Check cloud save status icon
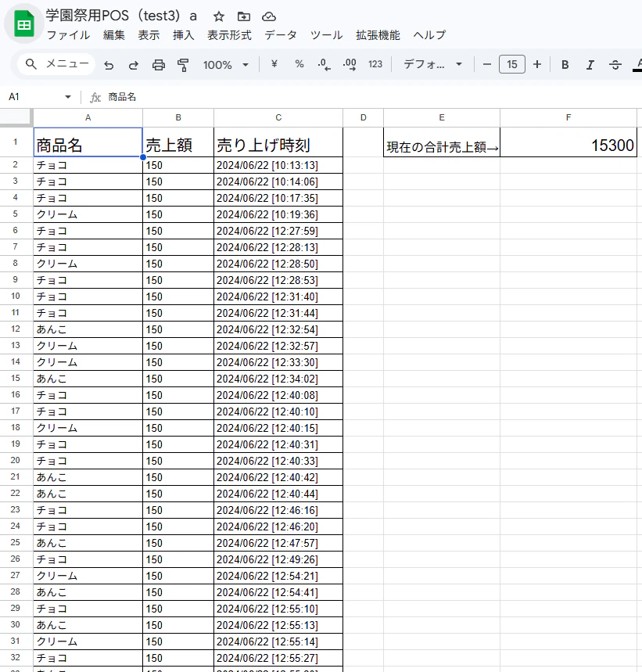 point(268,16)
